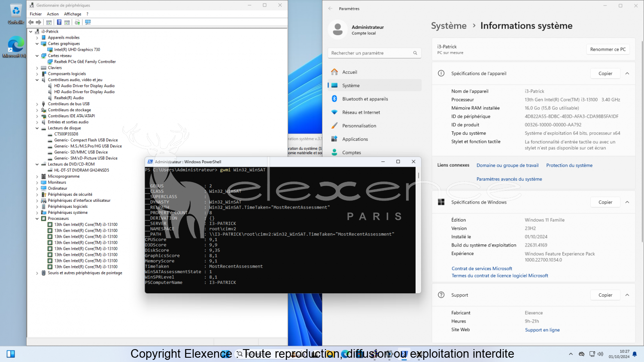Open the Fichier menu

36,14
